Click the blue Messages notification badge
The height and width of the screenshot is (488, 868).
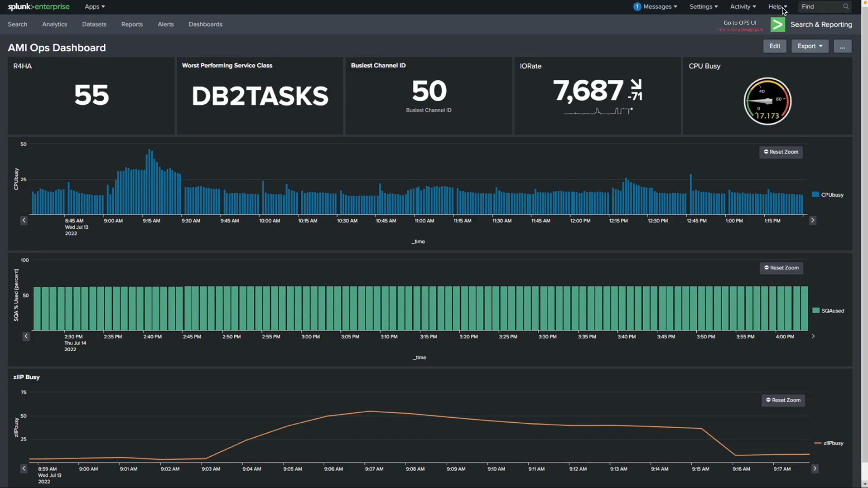tap(637, 7)
